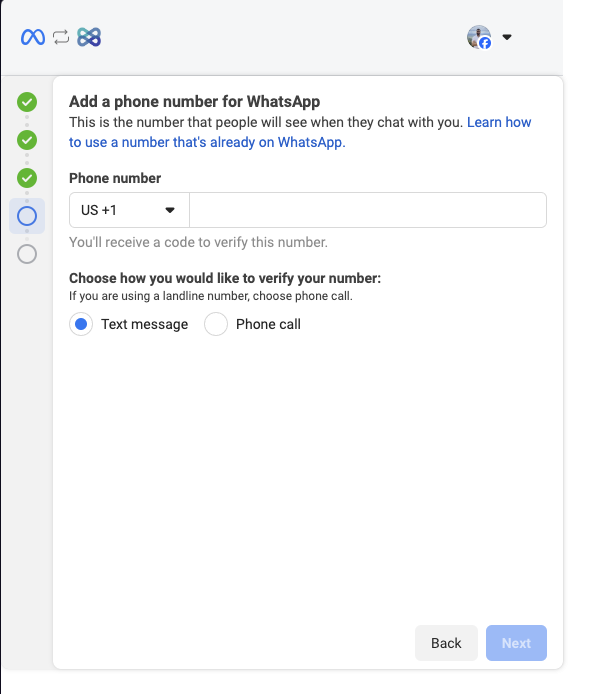Image resolution: width=610 pixels, height=694 pixels.
Task: Click the two-way sync arrows icon
Action: 61,37
